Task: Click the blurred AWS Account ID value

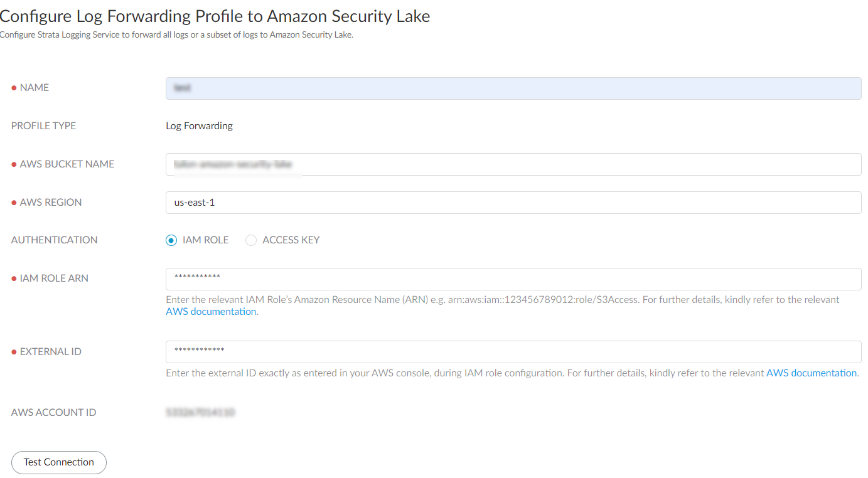Action: tap(200, 413)
